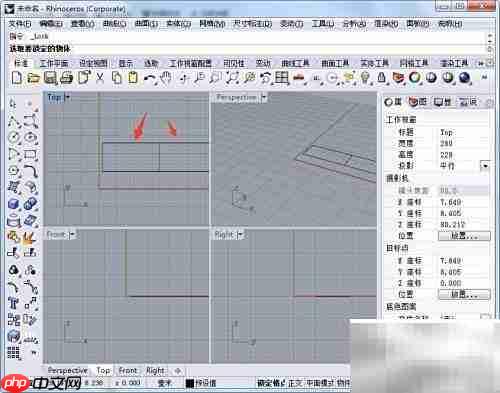
Task: Click the Undo arrow icon
Action: click(x=150, y=78)
